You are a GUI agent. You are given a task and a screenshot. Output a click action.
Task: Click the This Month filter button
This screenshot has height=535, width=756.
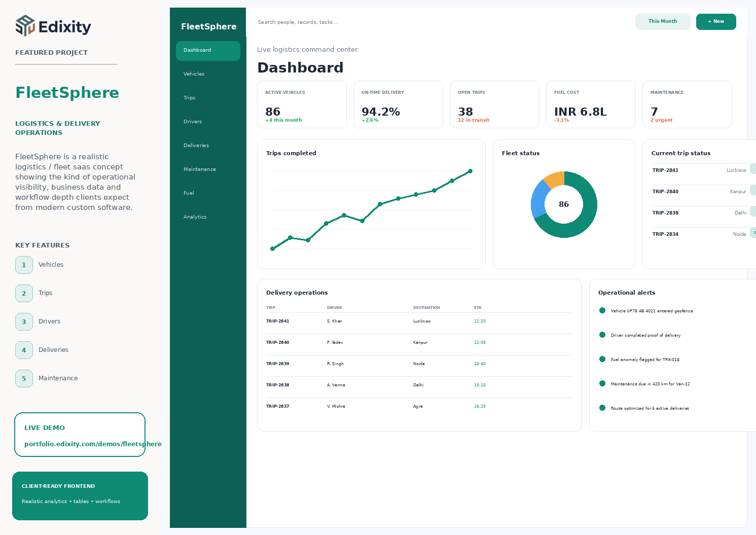pos(663,22)
